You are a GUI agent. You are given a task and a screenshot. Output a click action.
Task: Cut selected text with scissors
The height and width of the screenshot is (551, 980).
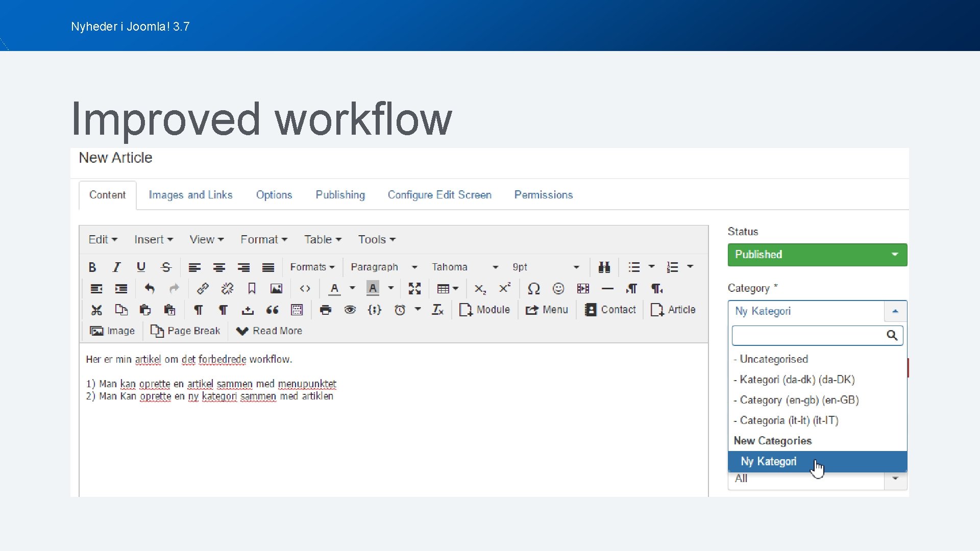[x=96, y=310]
